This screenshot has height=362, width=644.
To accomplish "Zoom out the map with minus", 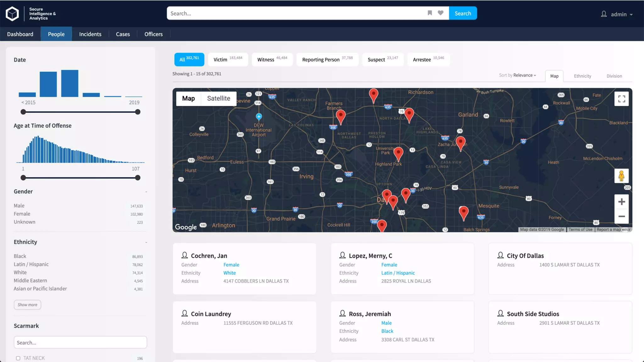I will pos(621,217).
